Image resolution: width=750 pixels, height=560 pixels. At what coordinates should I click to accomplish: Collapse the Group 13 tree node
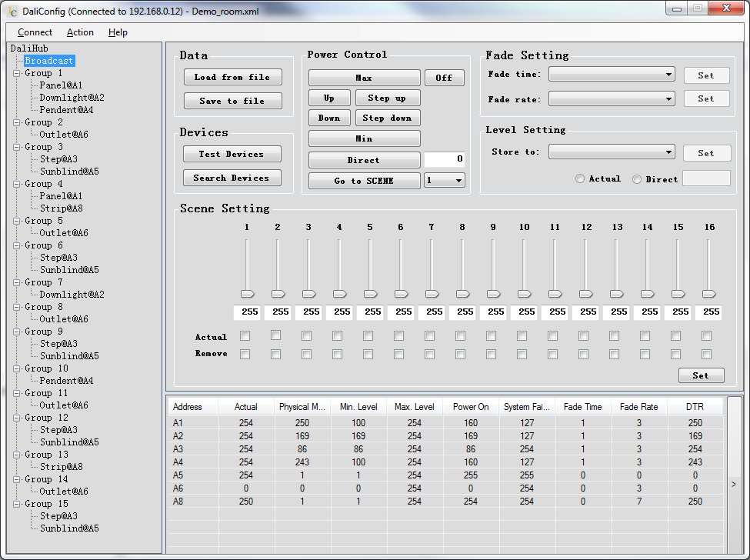[17, 455]
